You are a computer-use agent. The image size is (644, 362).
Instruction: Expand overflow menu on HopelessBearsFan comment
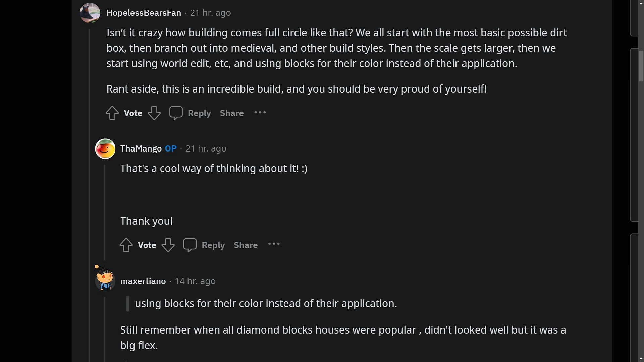[260, 112]
